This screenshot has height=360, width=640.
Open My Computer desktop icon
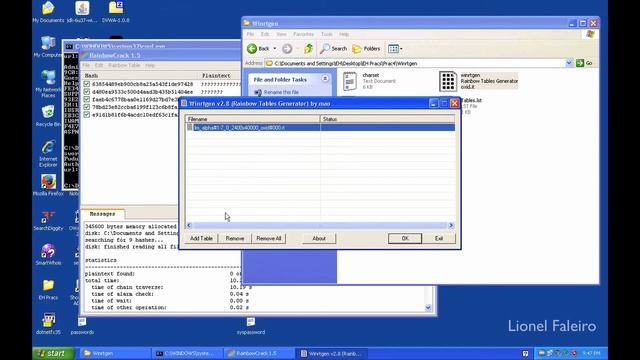click(x=48, y=47)
